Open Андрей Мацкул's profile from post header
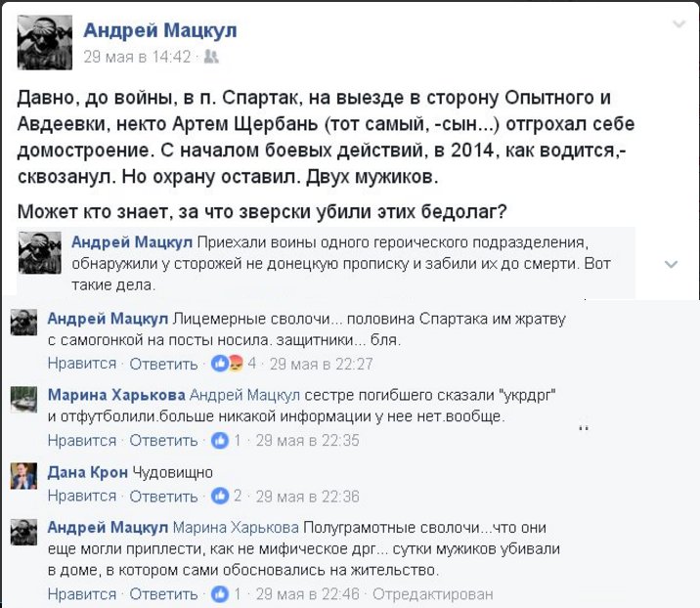 coord(159,30)
